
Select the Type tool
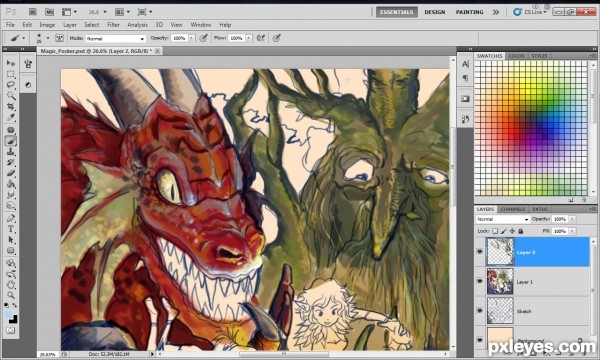(11, 229)
